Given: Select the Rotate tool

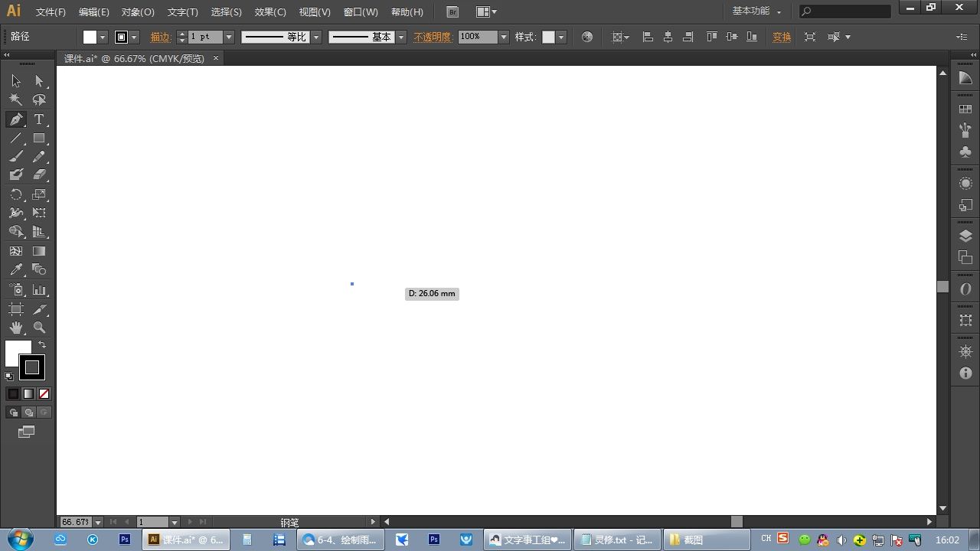Looking at the screenshot, I should pyautogui.click(x=16, y=195).
